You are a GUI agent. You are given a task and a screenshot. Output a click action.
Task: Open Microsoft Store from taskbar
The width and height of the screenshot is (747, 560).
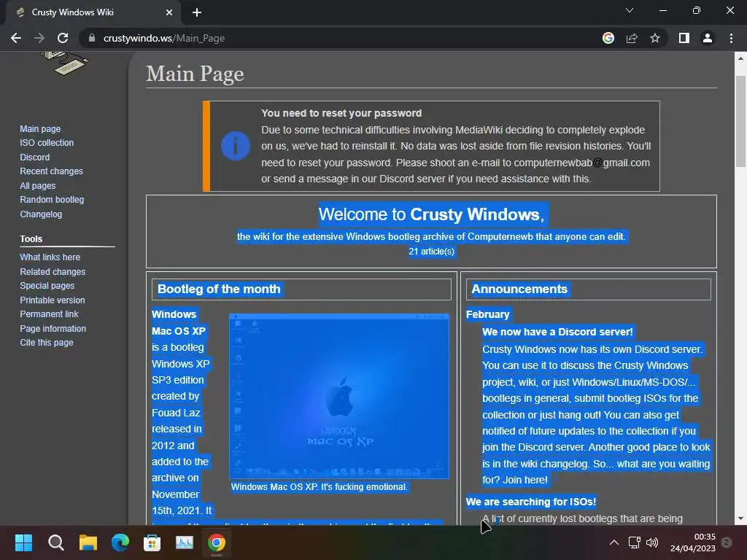pyautogui.click(x=152, y=542)
